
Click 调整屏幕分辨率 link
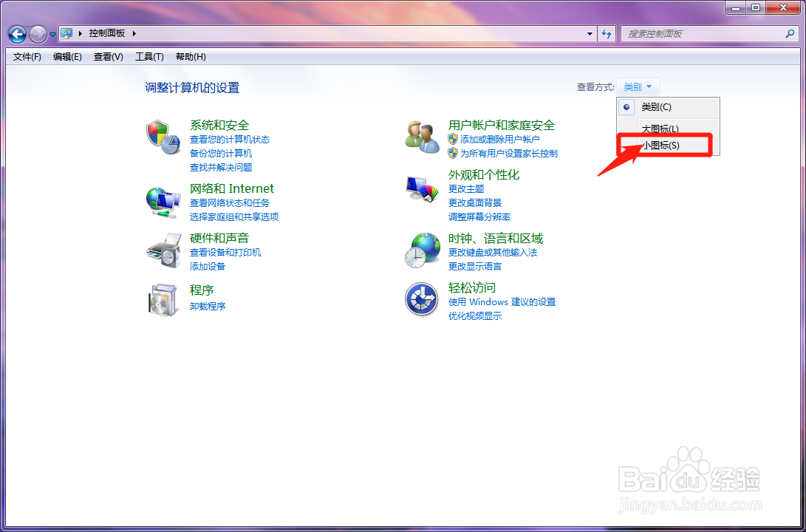tap(479, 217)
